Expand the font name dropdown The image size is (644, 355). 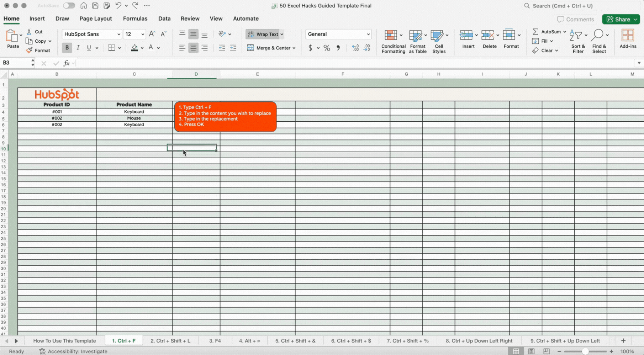click(118, 34)
